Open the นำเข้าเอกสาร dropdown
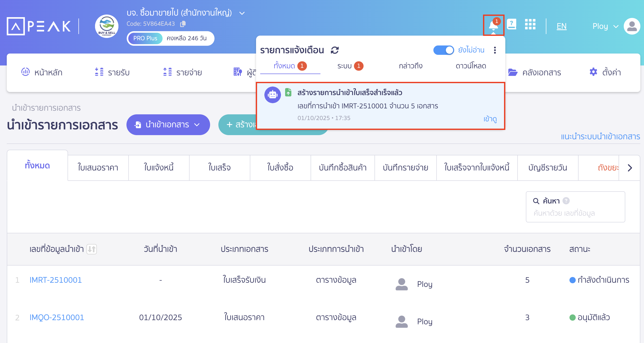Viewport: 644px width, 343px height. (168, 125)
